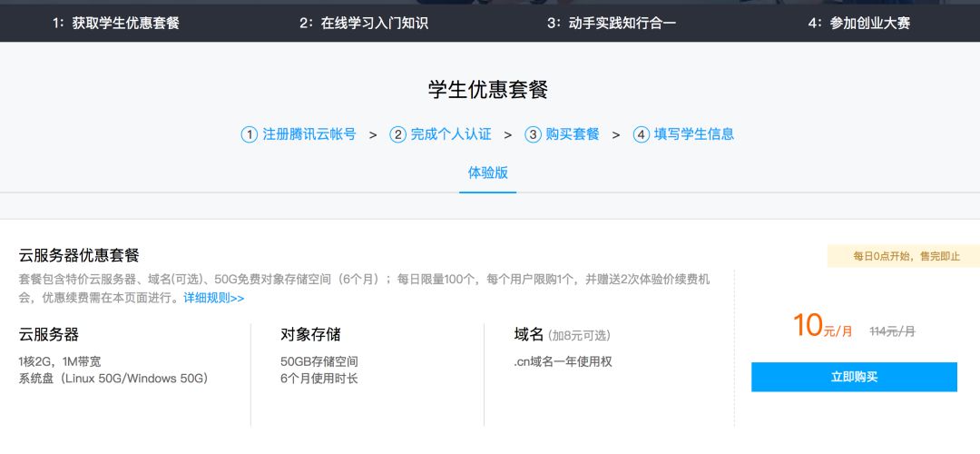Click the circled number 2 icon
980x454 pixels.
point(397,134)
